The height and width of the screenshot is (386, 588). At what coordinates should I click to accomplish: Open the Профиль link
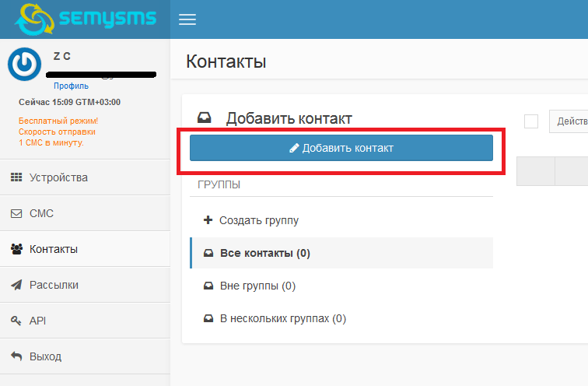pos(71,86)
